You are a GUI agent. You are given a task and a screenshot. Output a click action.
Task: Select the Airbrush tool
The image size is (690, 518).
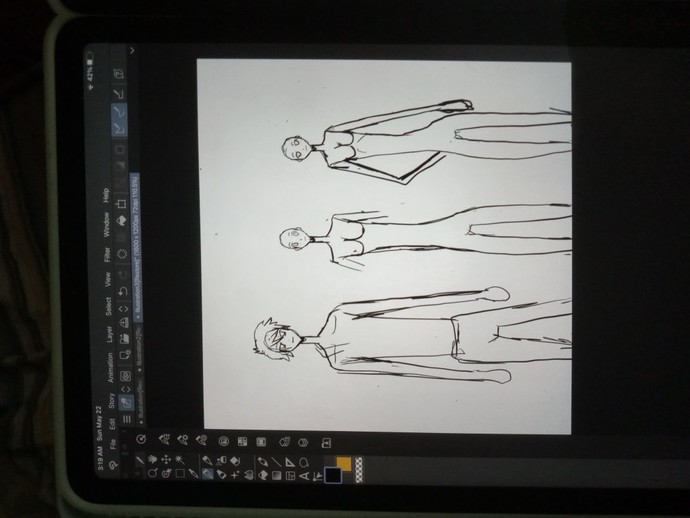[x=221, y=460]
